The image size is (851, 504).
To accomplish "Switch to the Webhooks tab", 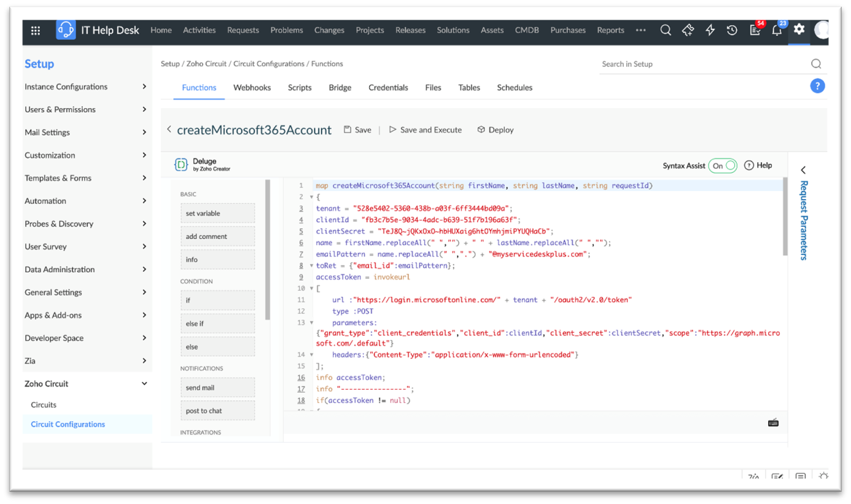I will [x=252, y=87].
